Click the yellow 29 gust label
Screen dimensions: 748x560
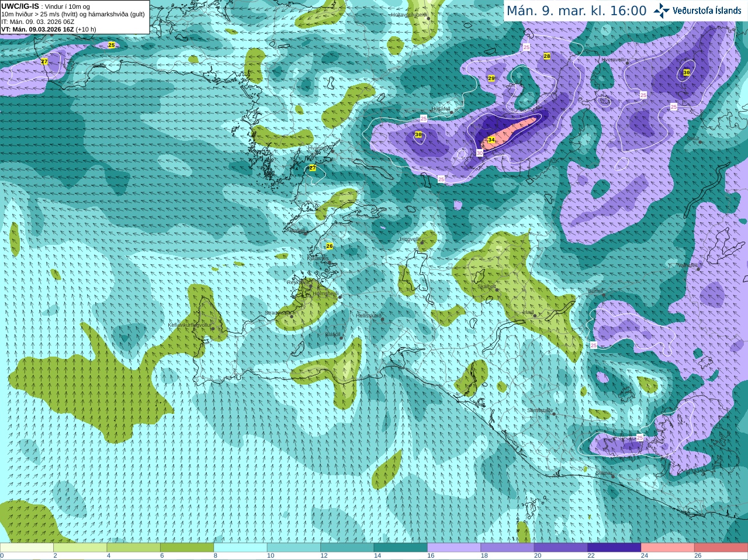[x=491, y=78]
